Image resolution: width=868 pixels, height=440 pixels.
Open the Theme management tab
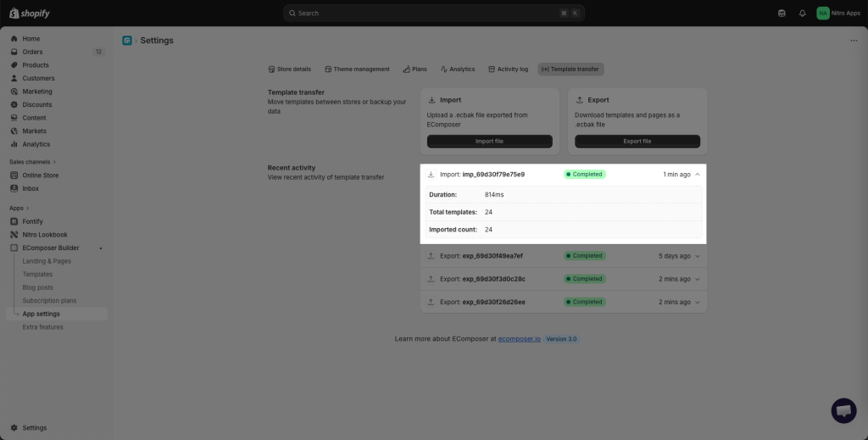coord(357,70)
